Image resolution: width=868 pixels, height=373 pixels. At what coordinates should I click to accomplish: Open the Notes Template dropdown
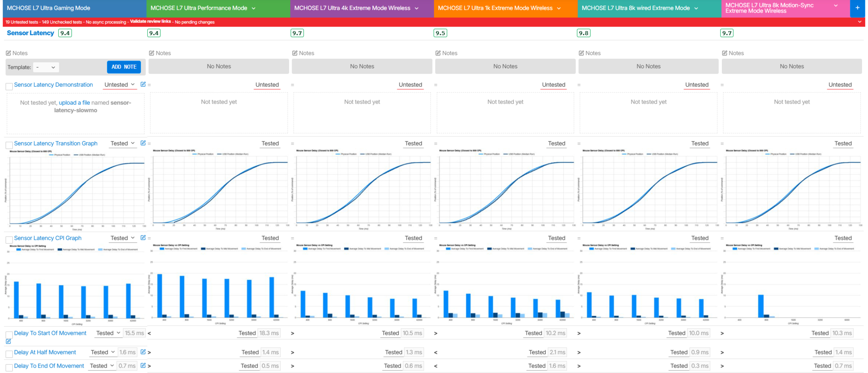pyautogui.click(x=46, y=67)
